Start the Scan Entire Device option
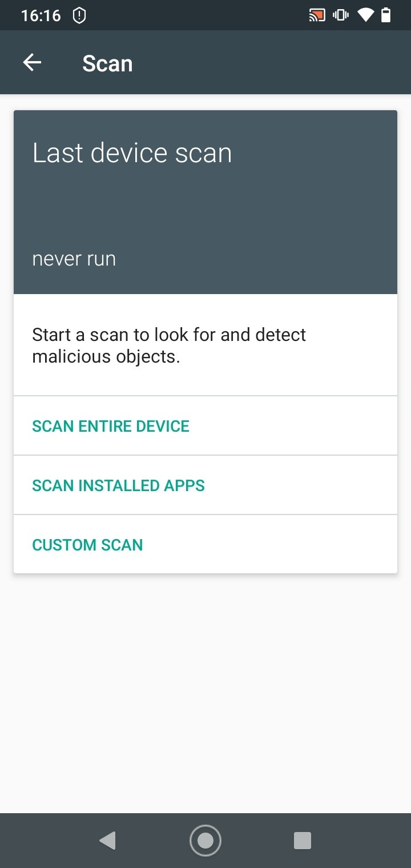The image size is (411, 868). [205, 426]
